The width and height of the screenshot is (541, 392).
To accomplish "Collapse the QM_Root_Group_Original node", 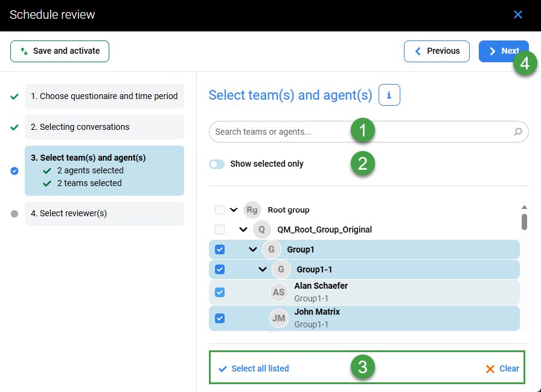I will click(x=243, y=230).
